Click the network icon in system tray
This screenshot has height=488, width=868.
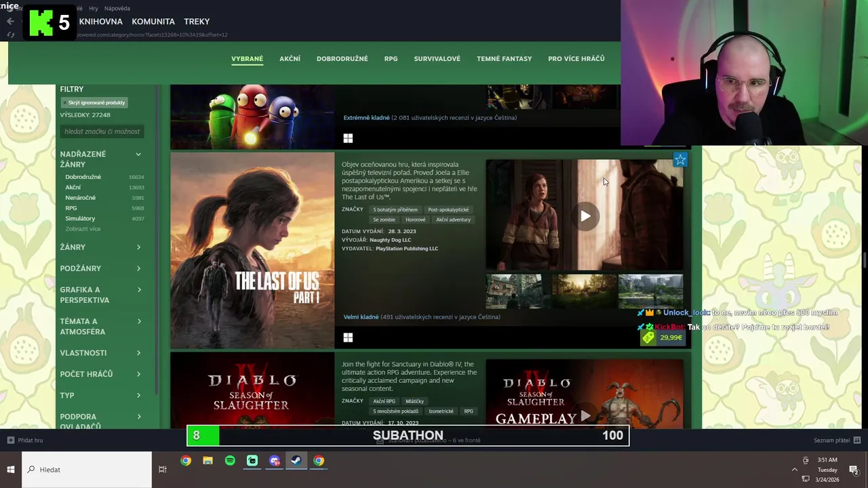806,479
